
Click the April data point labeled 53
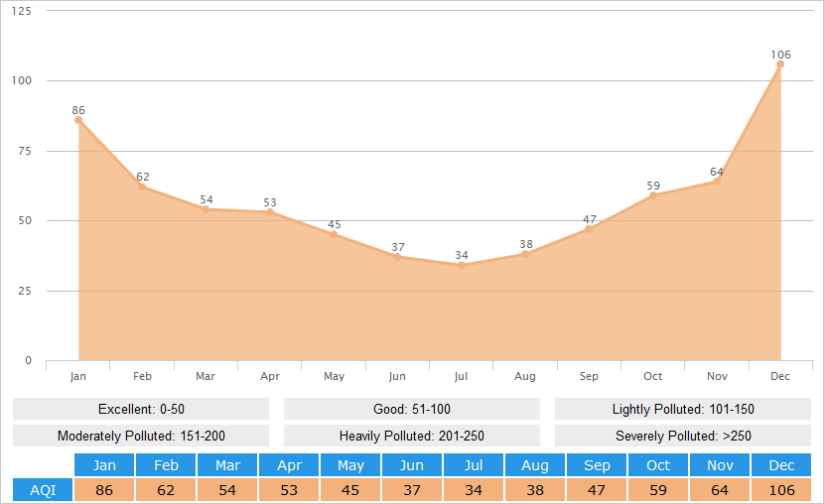pos(270,212)
